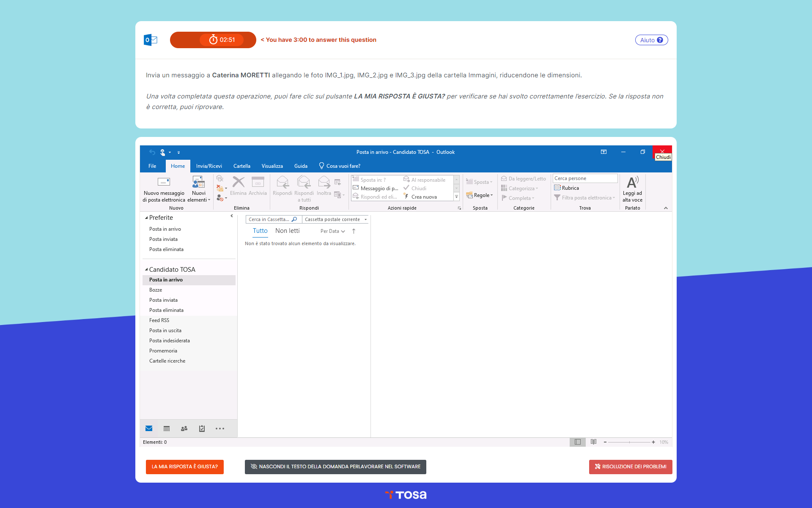Viewport: 812px width, 508px height.
Task: Open the Invia/Ricevi ribbon tab
Action: [209, 166]
